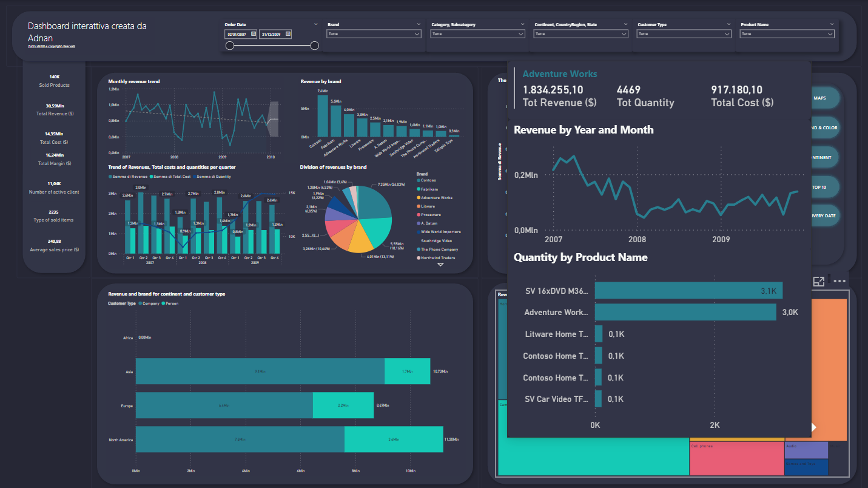The image size is (868, 488).
Task: Select Fabrikam in the pie chart legend
Action: click(x=429, y=189)
